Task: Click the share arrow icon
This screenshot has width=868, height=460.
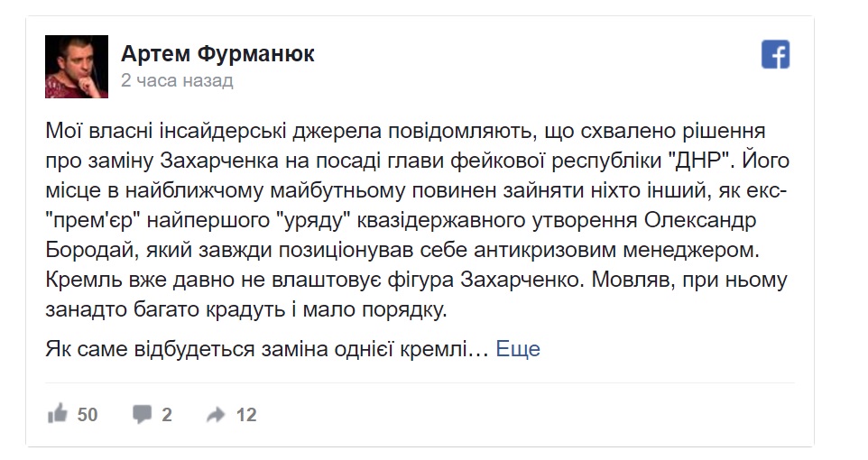Action: click(216, 414)
